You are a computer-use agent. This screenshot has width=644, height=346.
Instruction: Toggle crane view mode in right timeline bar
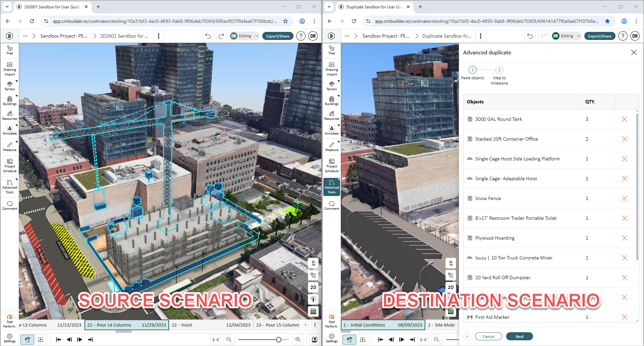349,340
